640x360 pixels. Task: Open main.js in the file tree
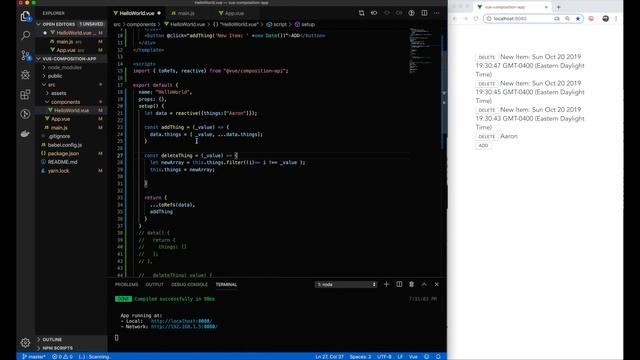point(59,128)
